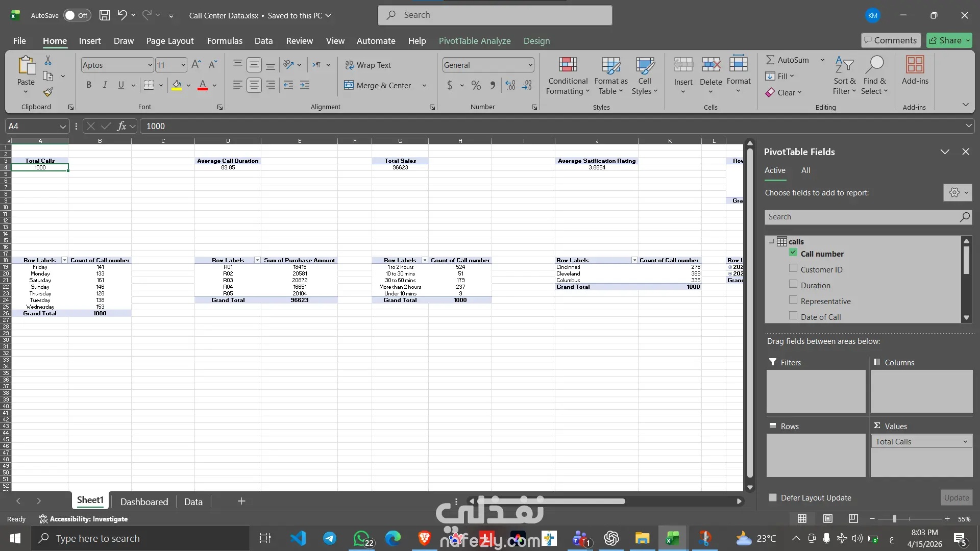Click the Find & Select magnifier icon
Image resolution: width=980 pixels, height=551 pixels.
coord(875,65)
